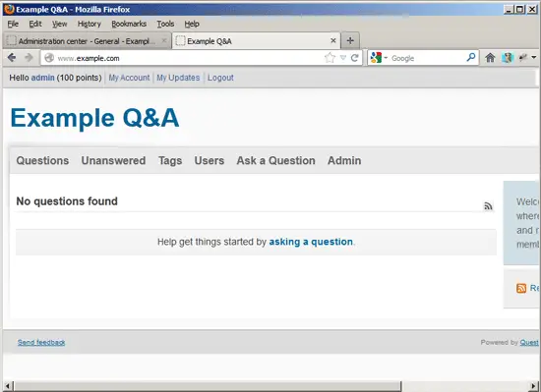Open the Bookmarks menu
The image size is (541, 392).
click(x=129, y=24)
